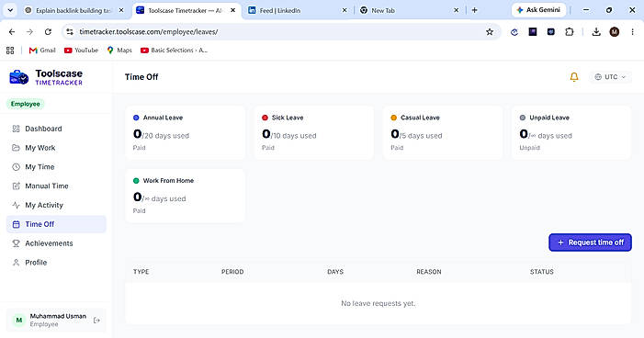The width and height of the screenshot is (644, 338).
Task: Click the REASON column header
Action: pos(429,272)
